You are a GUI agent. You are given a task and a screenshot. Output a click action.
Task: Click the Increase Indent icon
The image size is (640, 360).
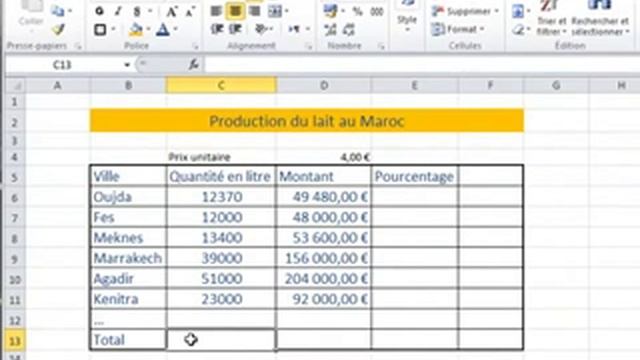pos(235,29)
